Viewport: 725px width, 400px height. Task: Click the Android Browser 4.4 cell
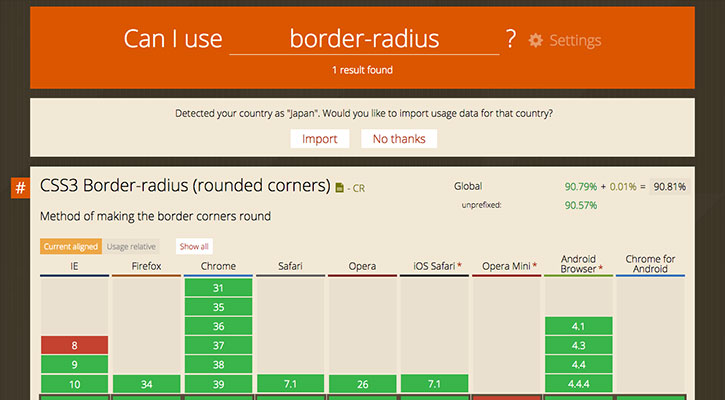coord(578,365)
